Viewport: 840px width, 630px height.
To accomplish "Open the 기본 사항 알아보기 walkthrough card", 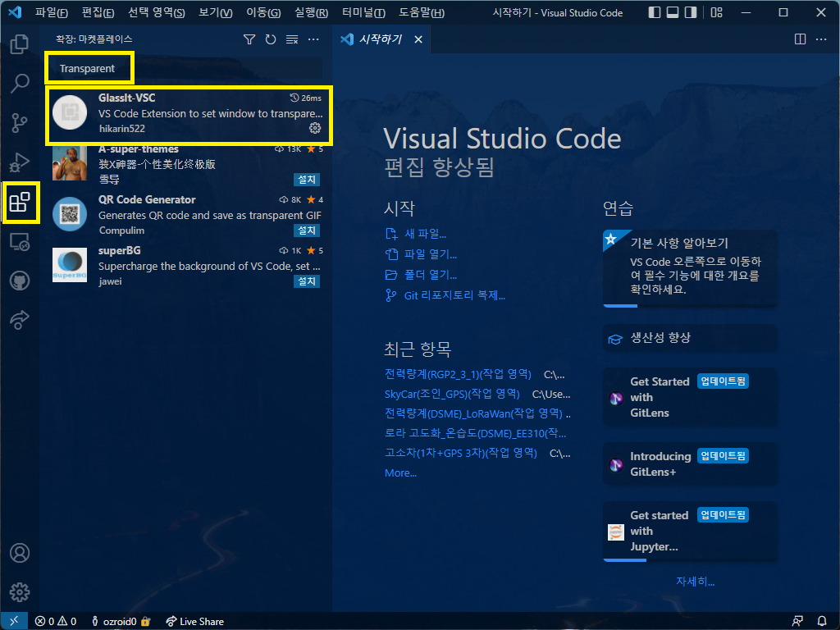I will 690,268.
